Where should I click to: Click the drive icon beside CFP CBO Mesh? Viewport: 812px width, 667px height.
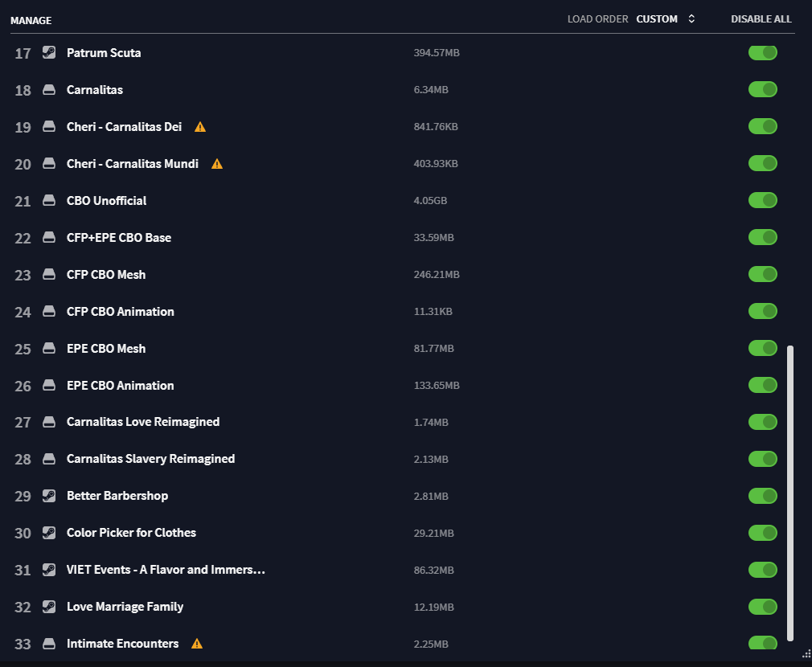(49, 274)
